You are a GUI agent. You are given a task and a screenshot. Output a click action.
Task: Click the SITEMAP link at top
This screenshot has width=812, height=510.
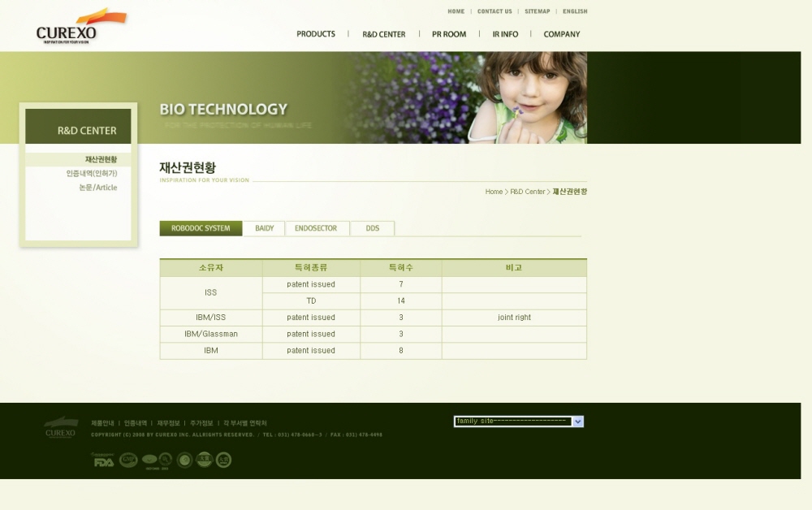coord(537,11)
